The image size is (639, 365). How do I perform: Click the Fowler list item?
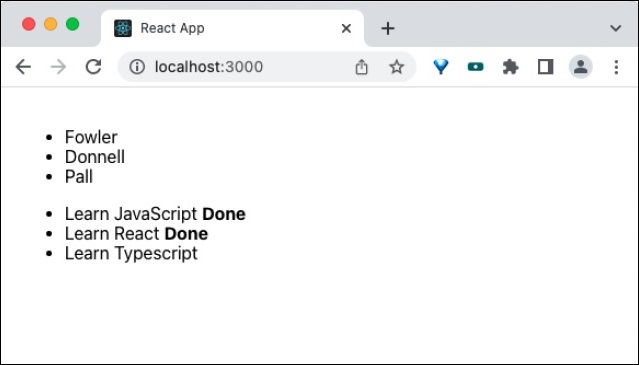click(91, 137)
